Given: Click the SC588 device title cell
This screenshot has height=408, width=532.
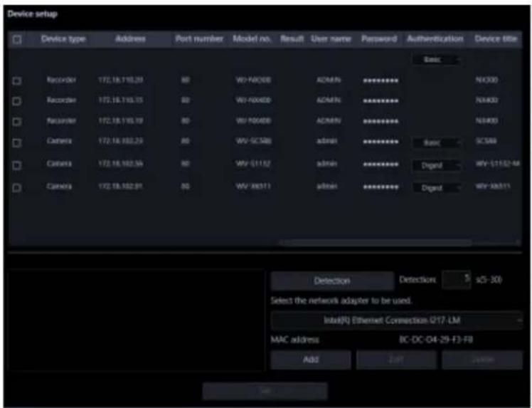Looking at the screenshot, I should [486, 141].
